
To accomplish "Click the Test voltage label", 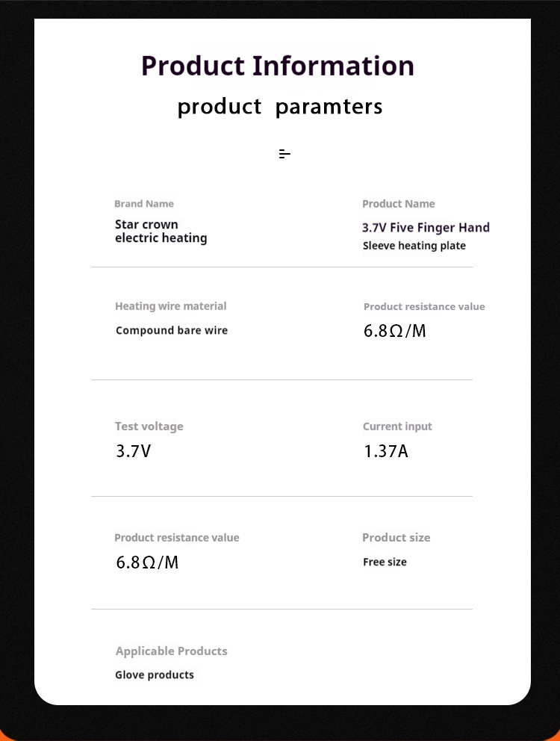I will (149, 427).
